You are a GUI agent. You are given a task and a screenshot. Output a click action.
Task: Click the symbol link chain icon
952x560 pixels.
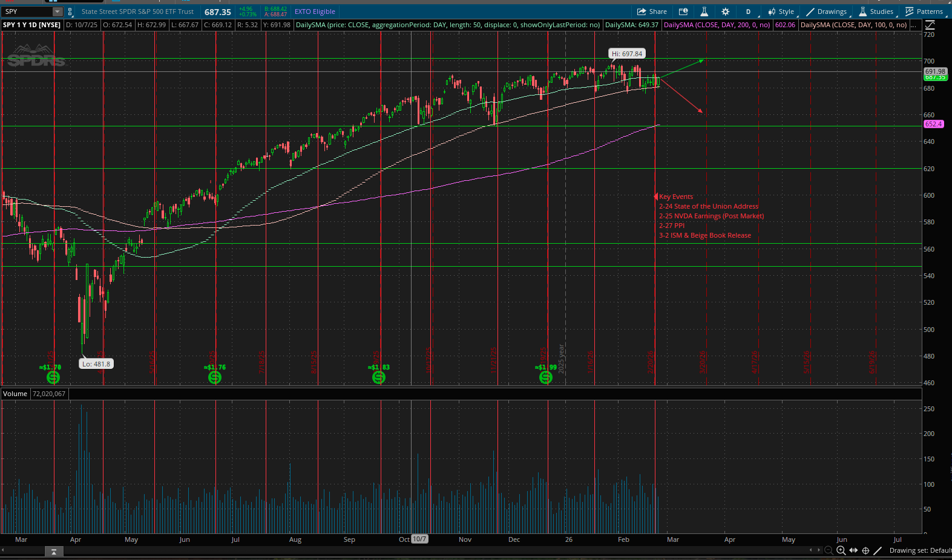[x=70, y=11]
